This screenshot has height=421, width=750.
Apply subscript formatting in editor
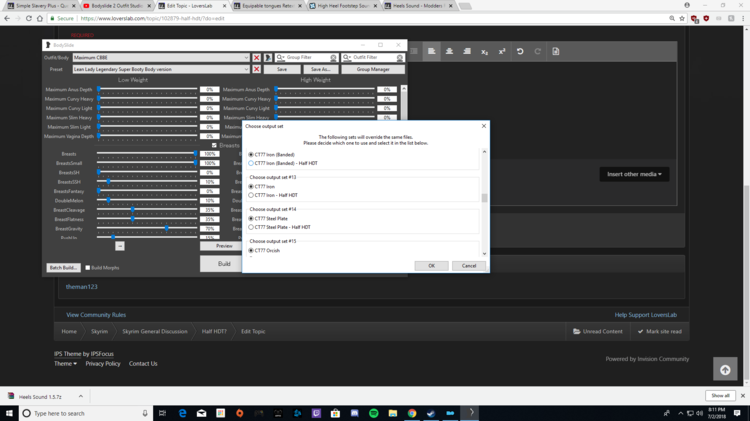[485, 51]
